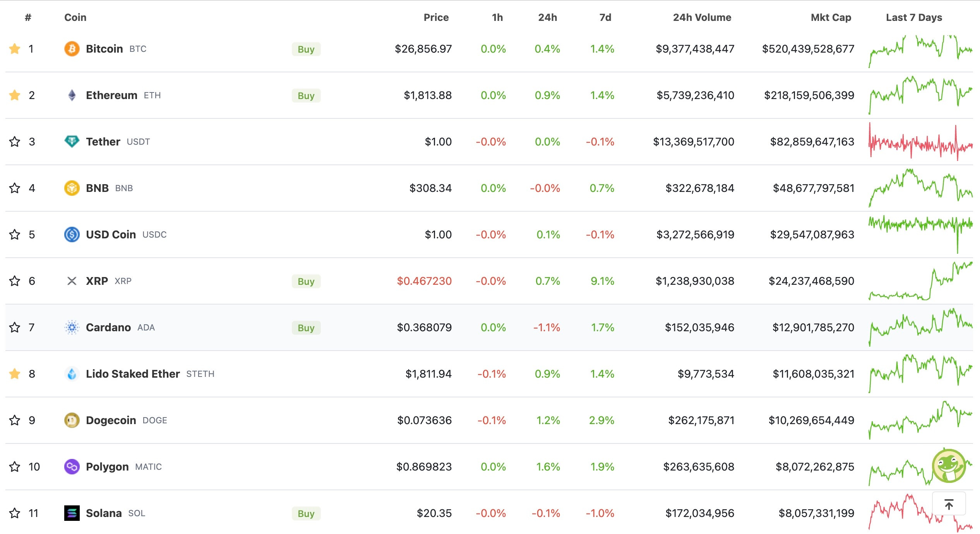Open Ethereum's 7-day sparkline chart
Screen dimensions: 980x534
920,95
